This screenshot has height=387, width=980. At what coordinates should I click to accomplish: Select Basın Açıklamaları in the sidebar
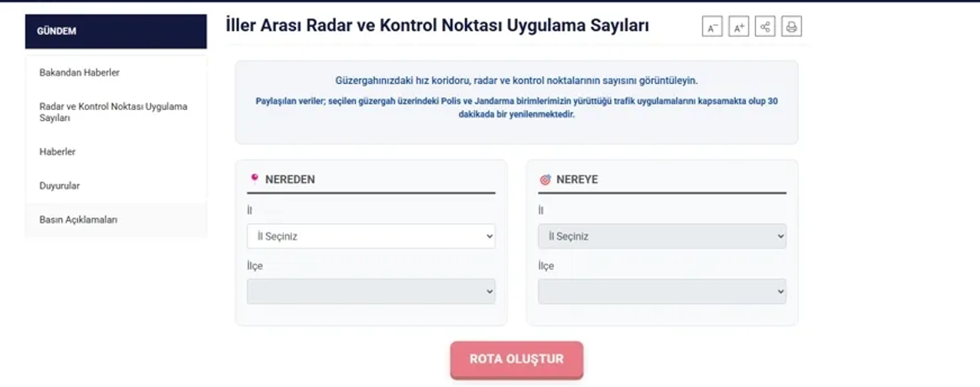click(x=78, y=220)
